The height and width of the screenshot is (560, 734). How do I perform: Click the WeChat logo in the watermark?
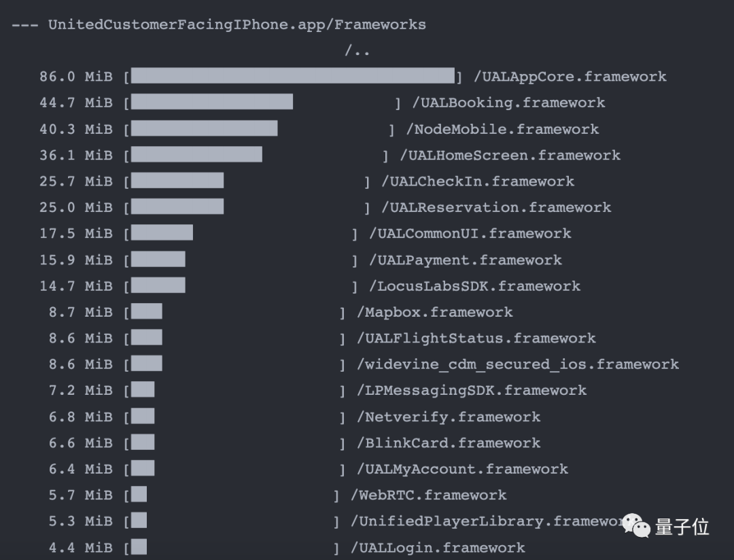point(637,525)
